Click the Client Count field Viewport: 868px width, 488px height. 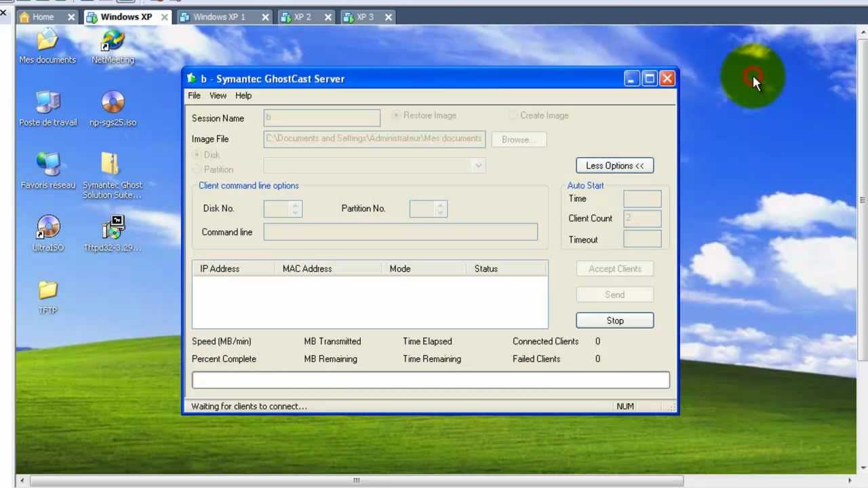coord(642,218)
